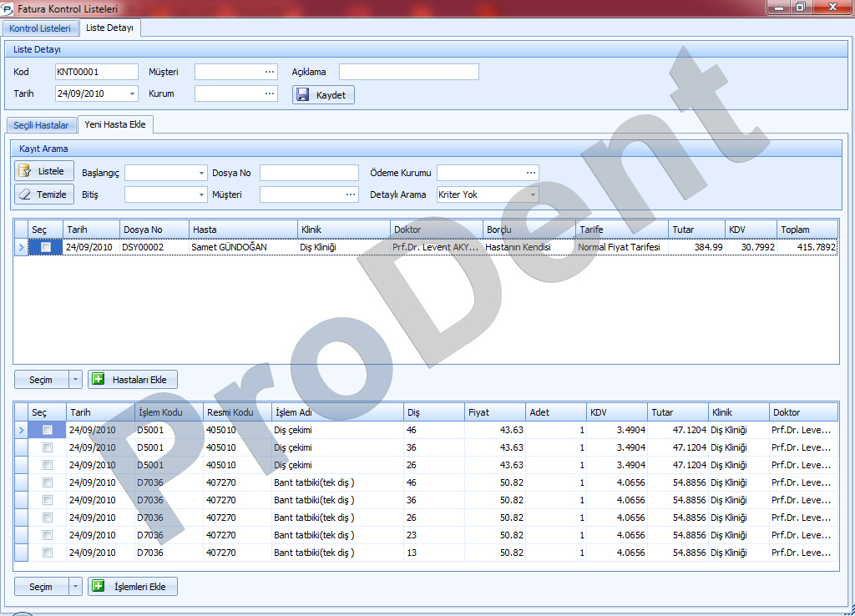The width and height of the screenshot is (855, 616).
Task: Open the Ödeme Kurumu ellipsis browse button
Action: pyautogui.click(x=530, y=173)
